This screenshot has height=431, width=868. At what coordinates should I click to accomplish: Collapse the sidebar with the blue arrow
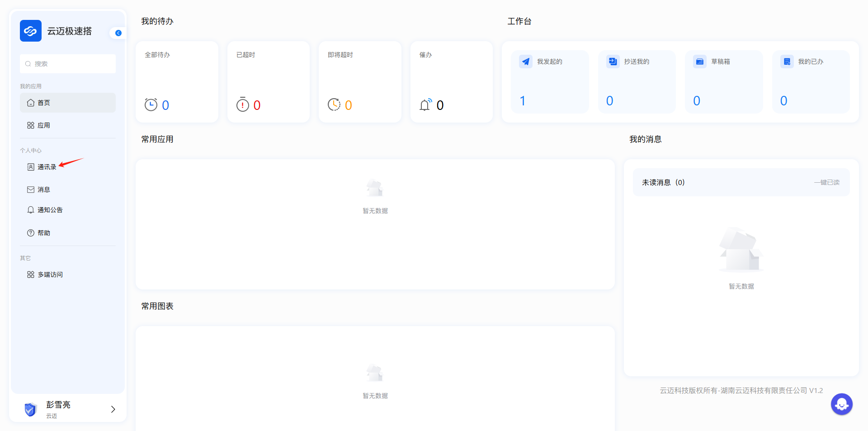[x=118, y=33]
